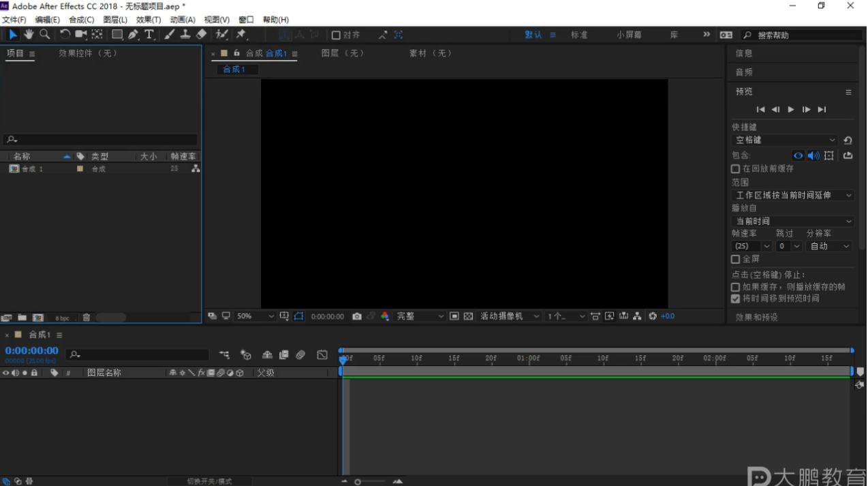The height and width of the screenshot is (486, 868).
Task: Click the trash icon in Project panel
Action: [x=87, y=318]
